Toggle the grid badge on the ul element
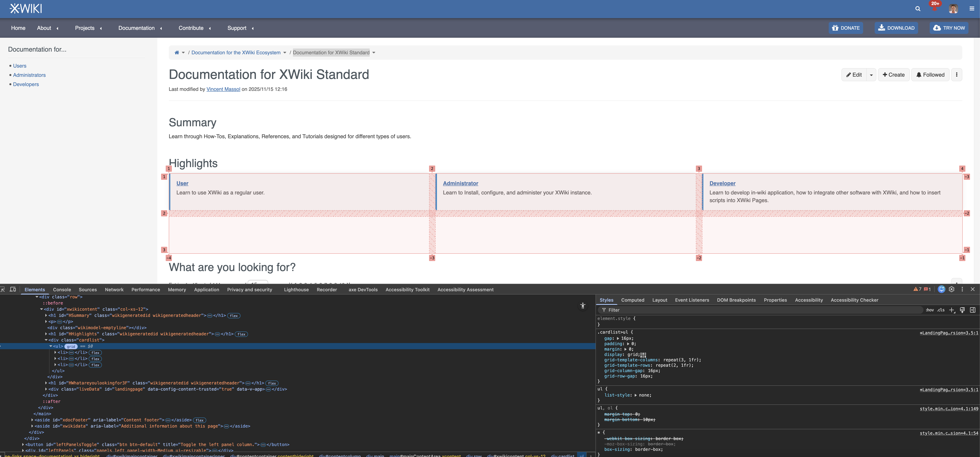 click(71, 347)
